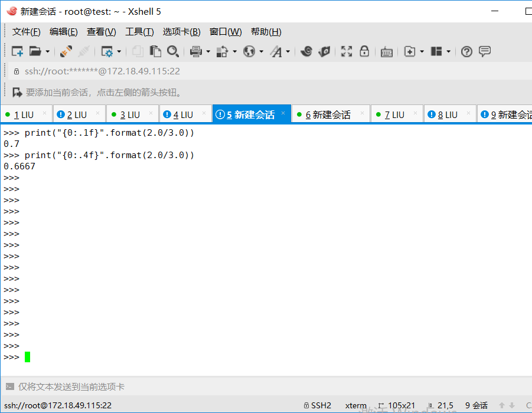Click the New session toolbar icon
Image resolution: width=532 pixels, height=413 pixels.
tap(17, 51)
